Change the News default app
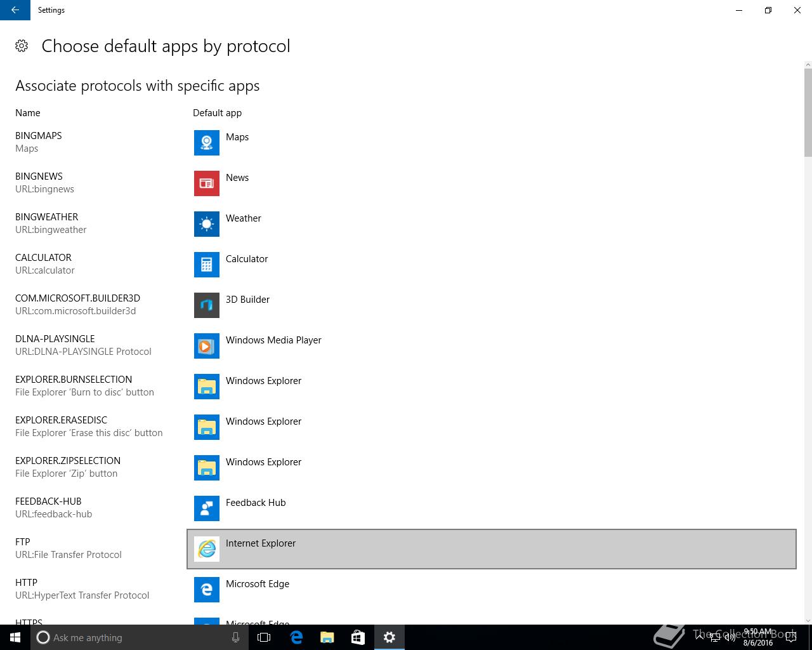Image resolution: width=812 pixels, height=650 pixels. (492, 183)
